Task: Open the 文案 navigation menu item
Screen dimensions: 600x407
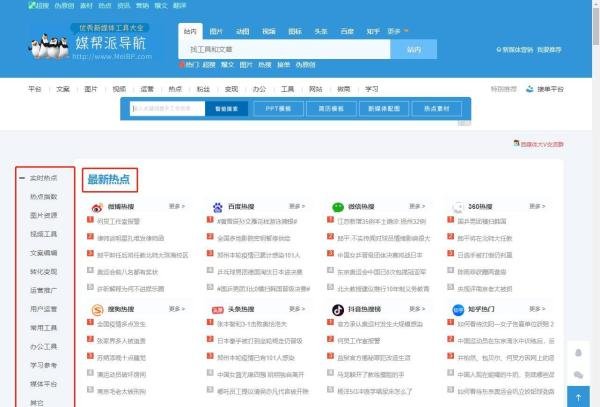Action: (63, 89)
